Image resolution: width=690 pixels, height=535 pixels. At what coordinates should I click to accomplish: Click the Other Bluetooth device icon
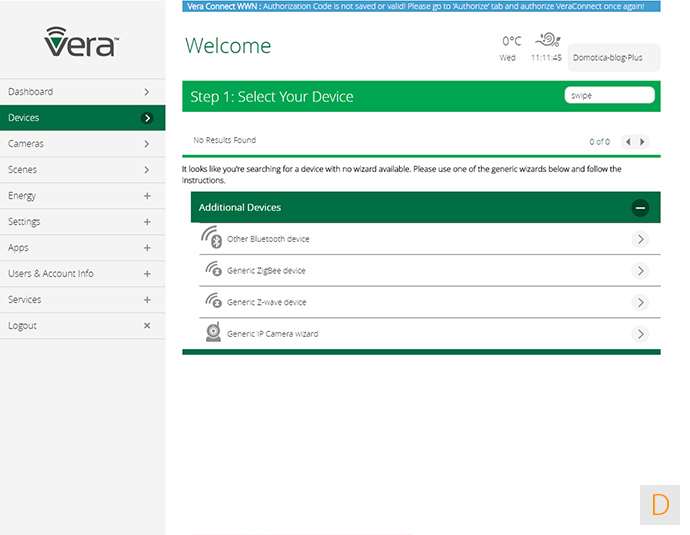(x=211, y=238)
